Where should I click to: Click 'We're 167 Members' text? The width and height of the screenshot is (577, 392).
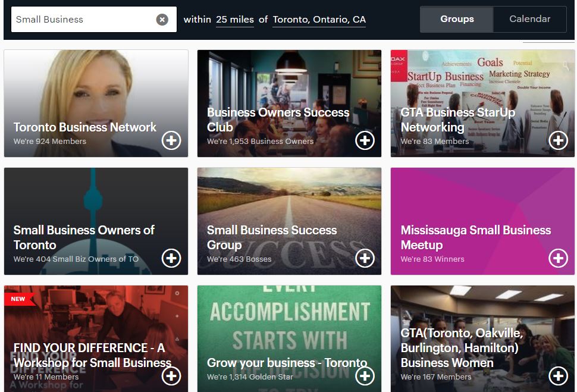(436, 377)
